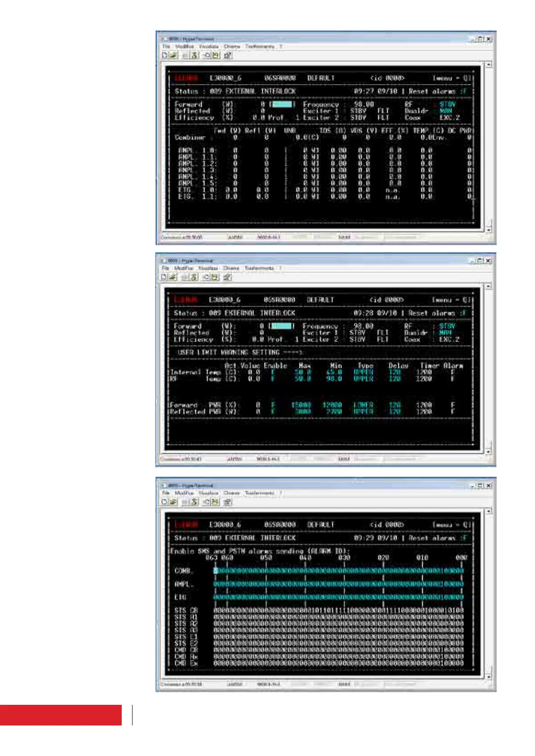Click Receive icon in SMS alarms window toolbar
The height and width of the screenshot is (756, 535).
point(216,502)
